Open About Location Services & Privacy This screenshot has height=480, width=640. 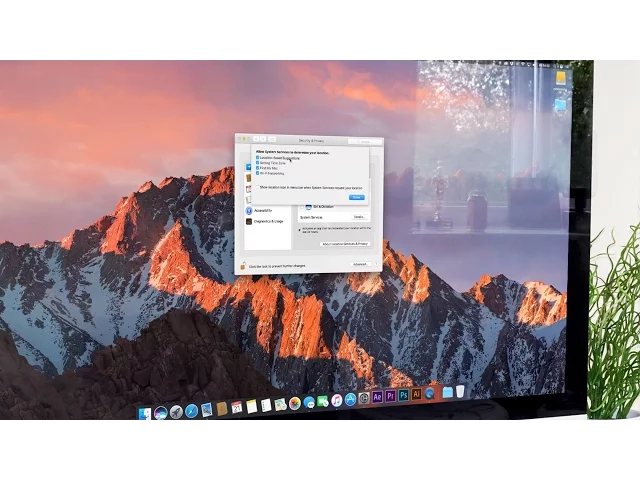(345, 243)
